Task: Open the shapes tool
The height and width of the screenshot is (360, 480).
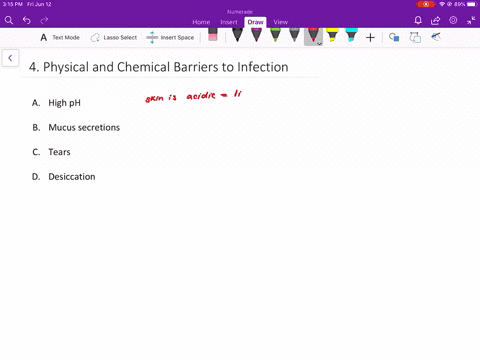Action: [x=394, y=37]
